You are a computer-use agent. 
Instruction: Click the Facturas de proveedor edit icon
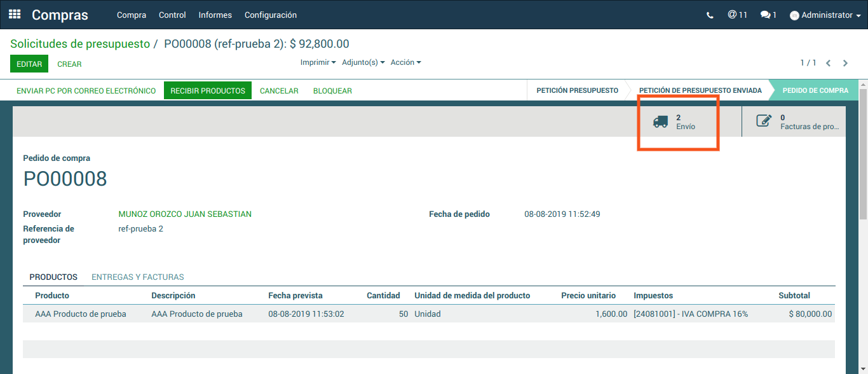(x=764, y=121)
